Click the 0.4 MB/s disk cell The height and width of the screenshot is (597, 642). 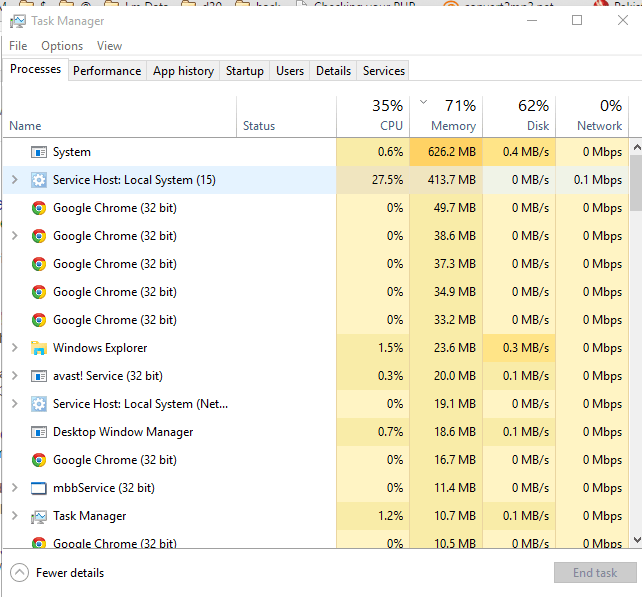519,152
